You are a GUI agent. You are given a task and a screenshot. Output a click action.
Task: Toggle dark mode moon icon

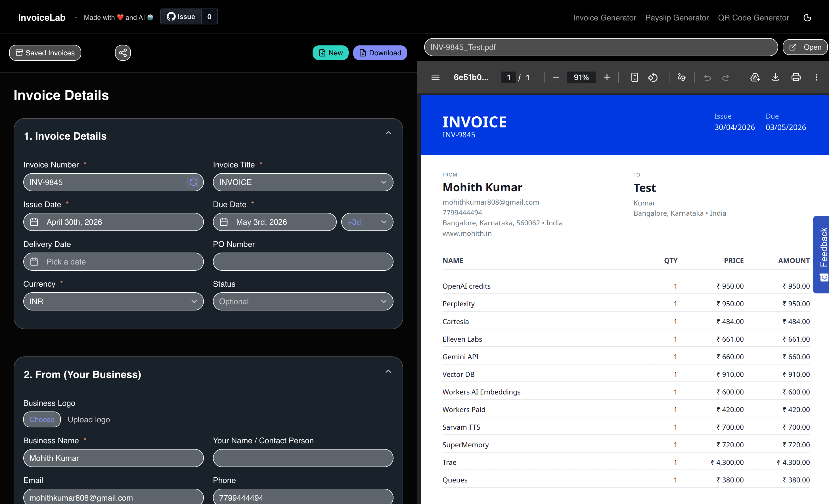point(807,18)
